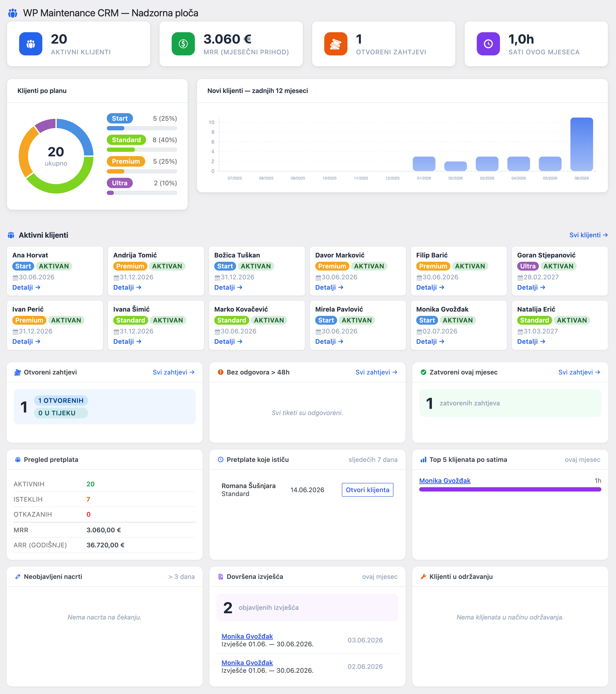Click the orange open requests ticket icon

click(336, 44)
